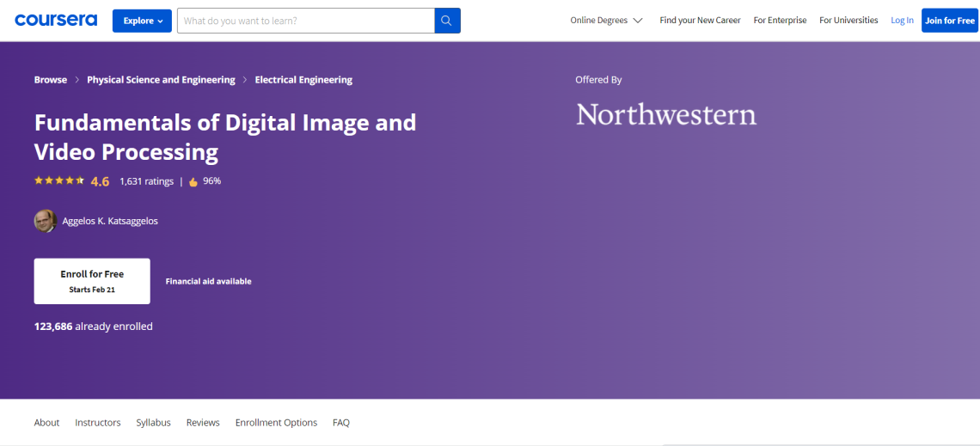Screen dimensions: 980x446
Task: Click the magnifying glass search button
Action: coord(447,21)
